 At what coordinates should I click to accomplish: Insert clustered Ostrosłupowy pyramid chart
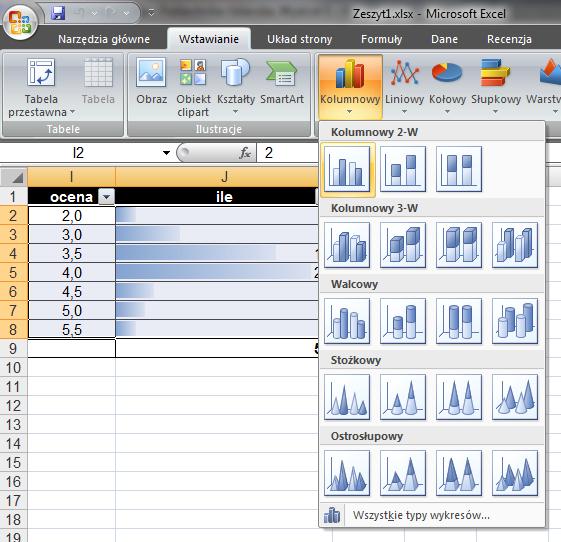point(347,473)
